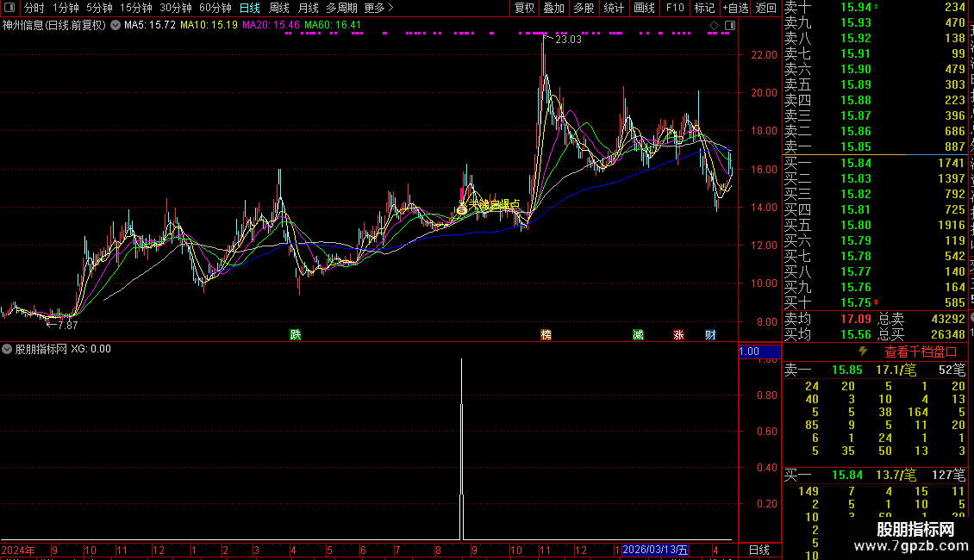Click the green 减 event marker

pyautogui.click(x=638, y=334)
